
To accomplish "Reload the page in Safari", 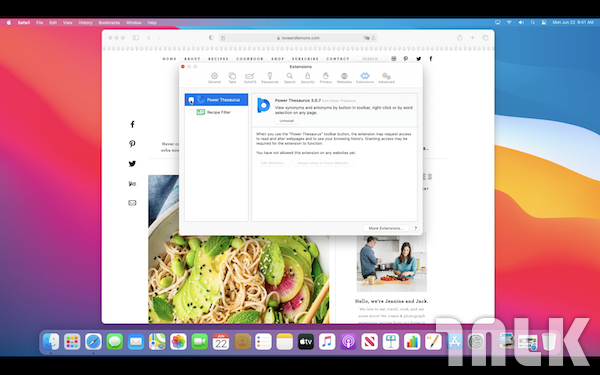I will pos(373,38).
